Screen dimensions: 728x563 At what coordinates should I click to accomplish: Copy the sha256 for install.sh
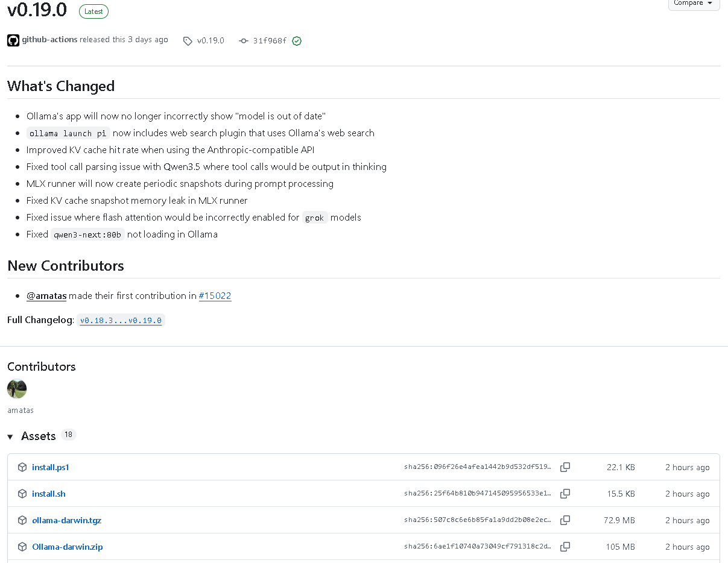(x=565, y=494)
